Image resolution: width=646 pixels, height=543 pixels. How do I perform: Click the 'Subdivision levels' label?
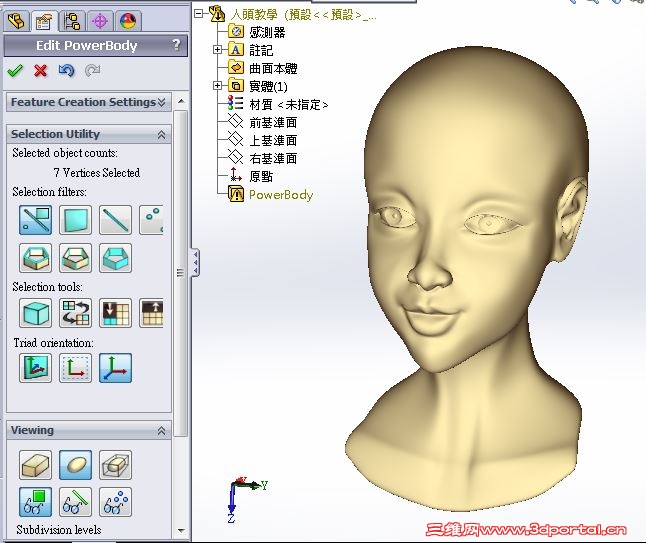click(59, 530)
